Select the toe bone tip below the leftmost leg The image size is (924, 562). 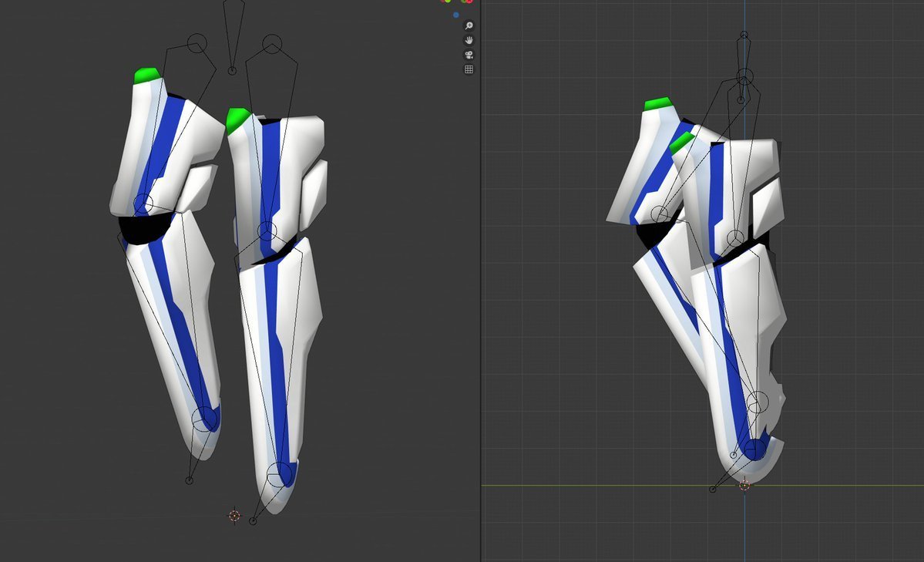[x=189, y=480]
